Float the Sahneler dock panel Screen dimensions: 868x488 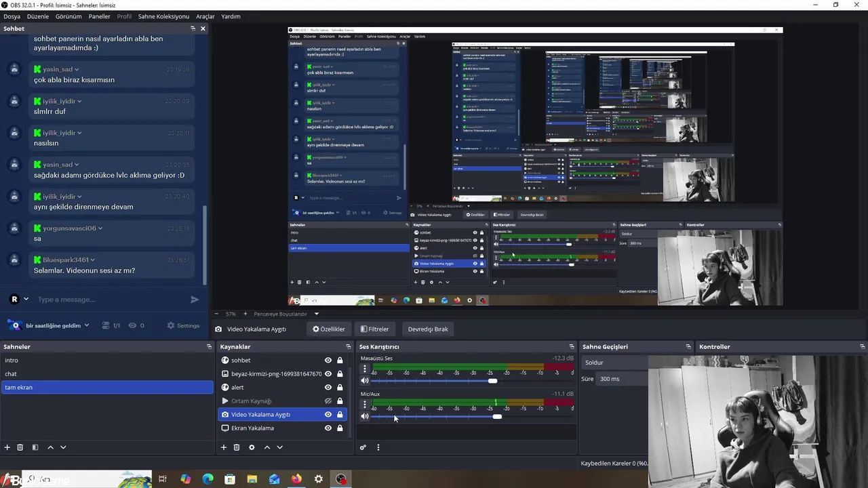pyautogui.click(x=209, y=346)
